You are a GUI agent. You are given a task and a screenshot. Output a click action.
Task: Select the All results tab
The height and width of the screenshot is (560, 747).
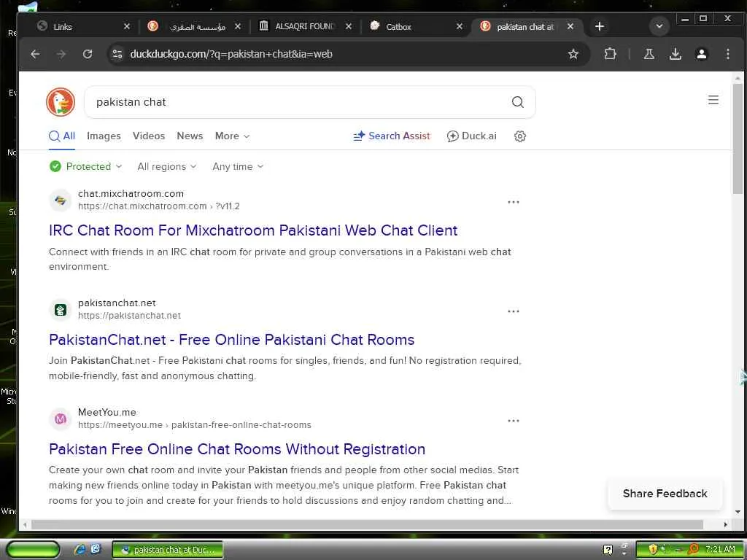(62, 136)
